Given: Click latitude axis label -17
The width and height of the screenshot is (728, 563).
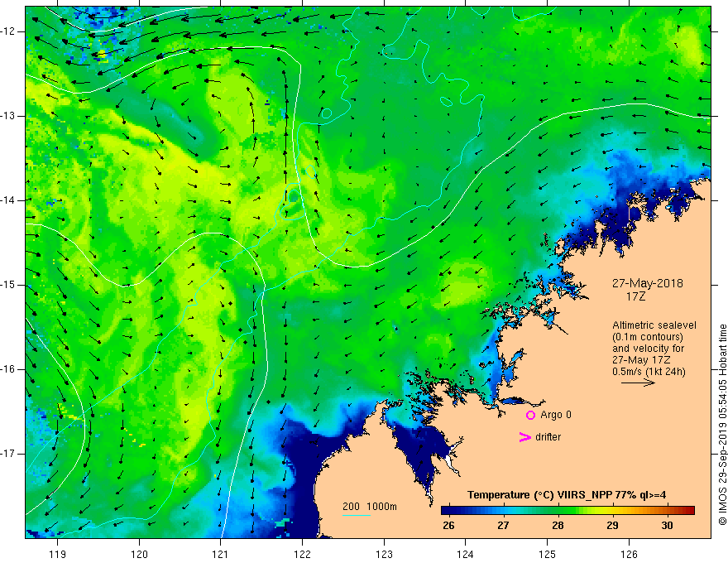Looking at the screenshot, I should [x=8, y=454].
